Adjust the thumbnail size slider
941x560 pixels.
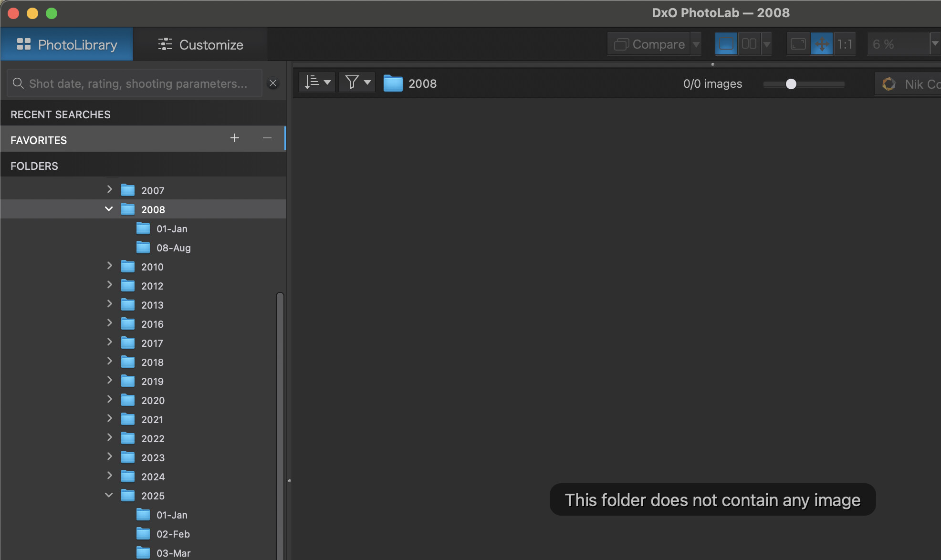click(791, 84)
